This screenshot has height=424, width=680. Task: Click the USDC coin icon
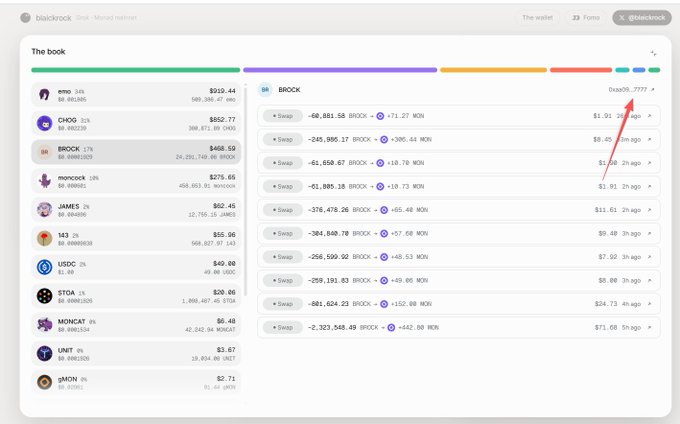[x=44, y=267]
